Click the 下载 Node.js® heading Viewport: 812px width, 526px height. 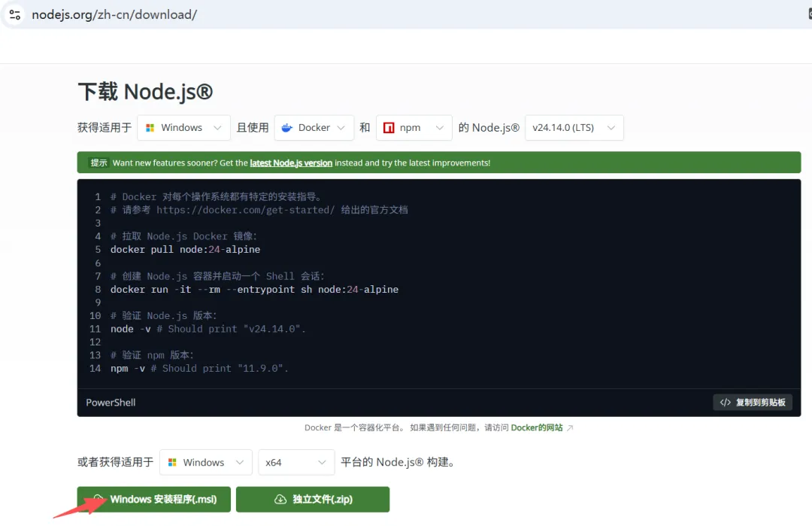point(146,92)
